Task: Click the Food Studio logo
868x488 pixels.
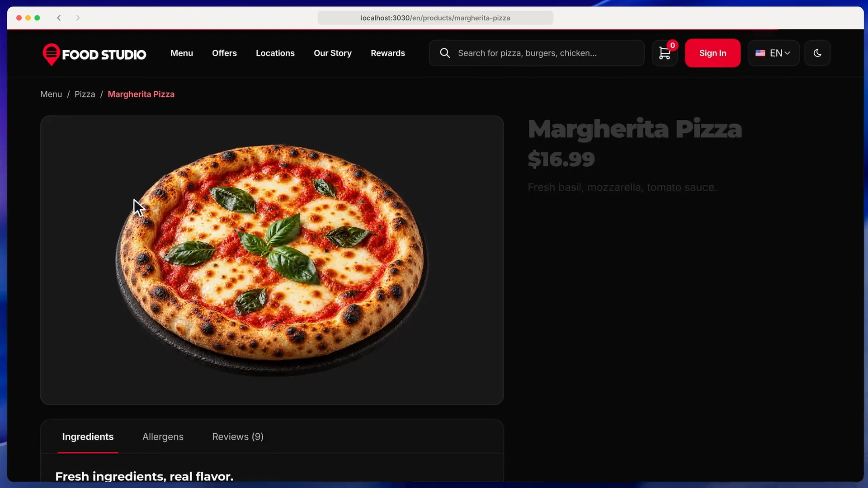Action: (94, 54)
